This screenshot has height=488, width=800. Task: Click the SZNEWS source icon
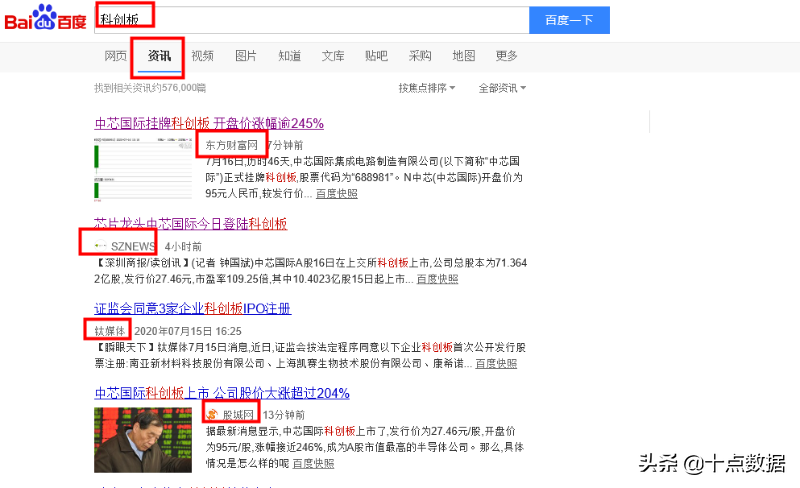[x=101, y=246]
